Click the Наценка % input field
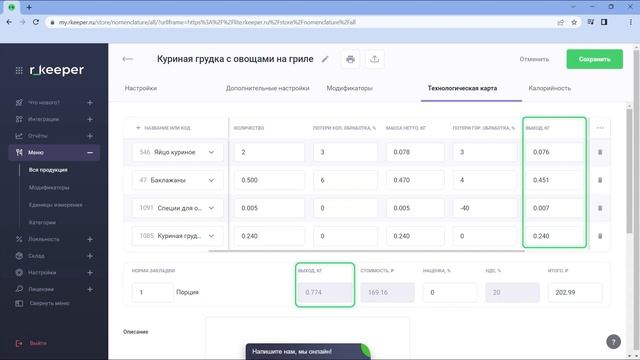Screen dimensions: 640x360 (449, 292)
